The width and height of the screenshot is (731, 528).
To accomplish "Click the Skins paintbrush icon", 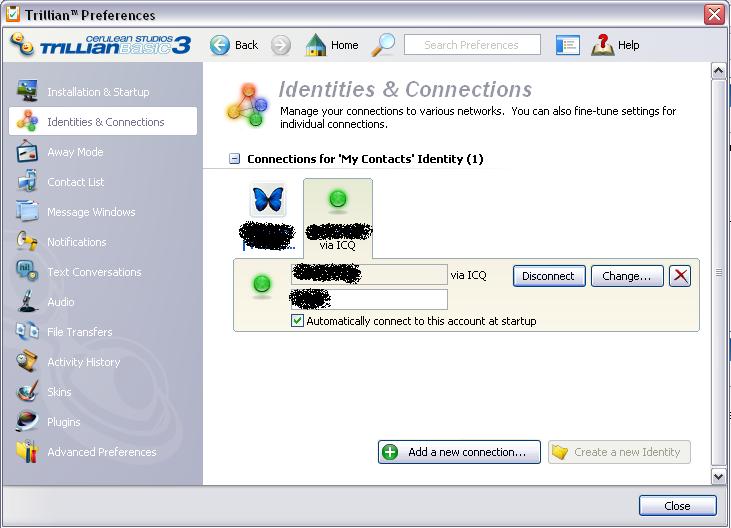I will pos(27,391).
